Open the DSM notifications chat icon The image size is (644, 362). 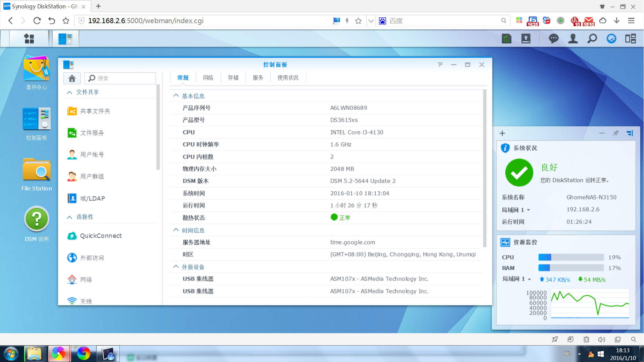554,39
